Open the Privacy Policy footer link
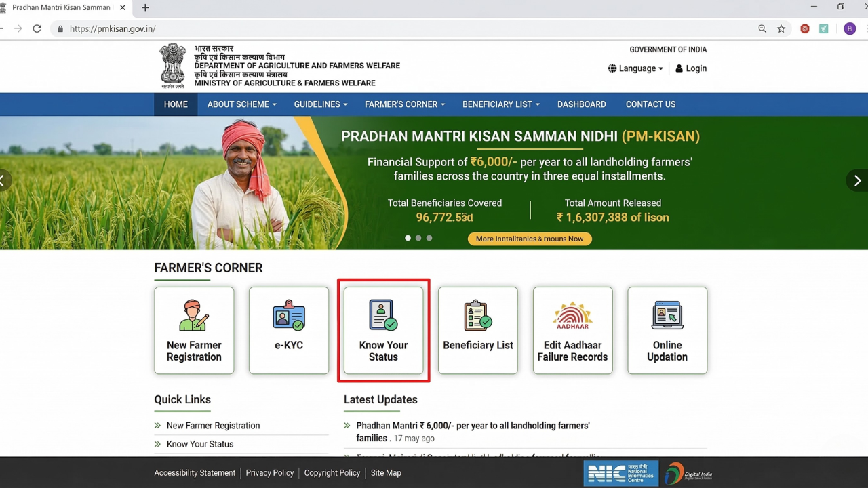 (x=269, y=472)
